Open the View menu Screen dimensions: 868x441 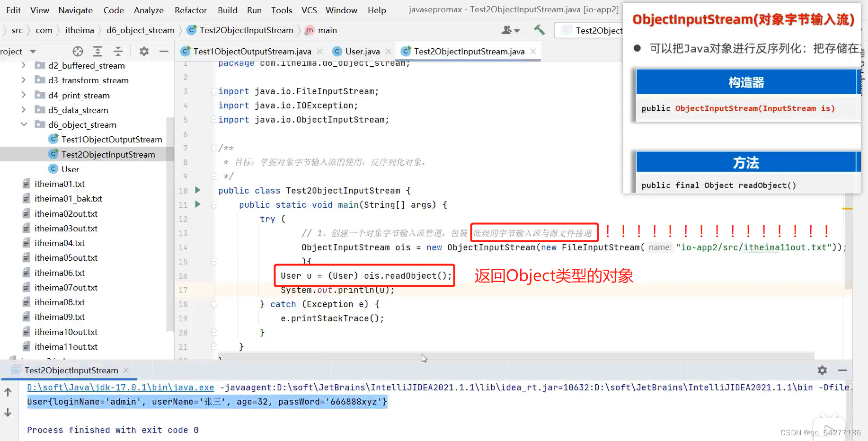[39, 10]
